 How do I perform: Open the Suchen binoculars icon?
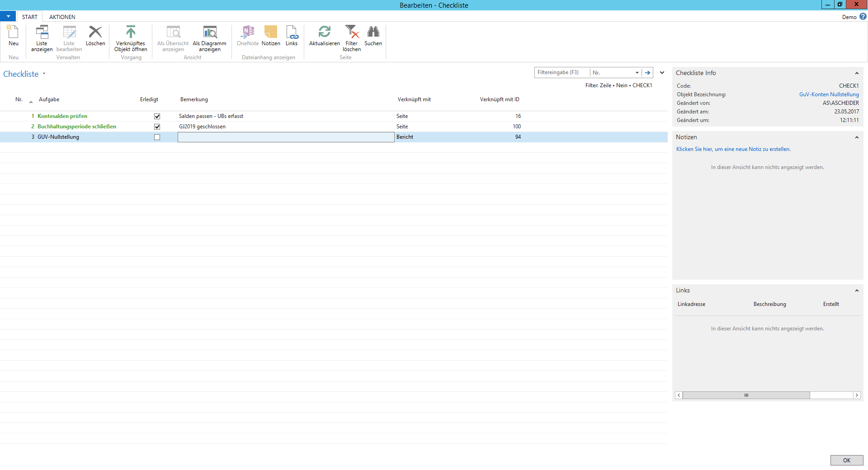point(373,33)
